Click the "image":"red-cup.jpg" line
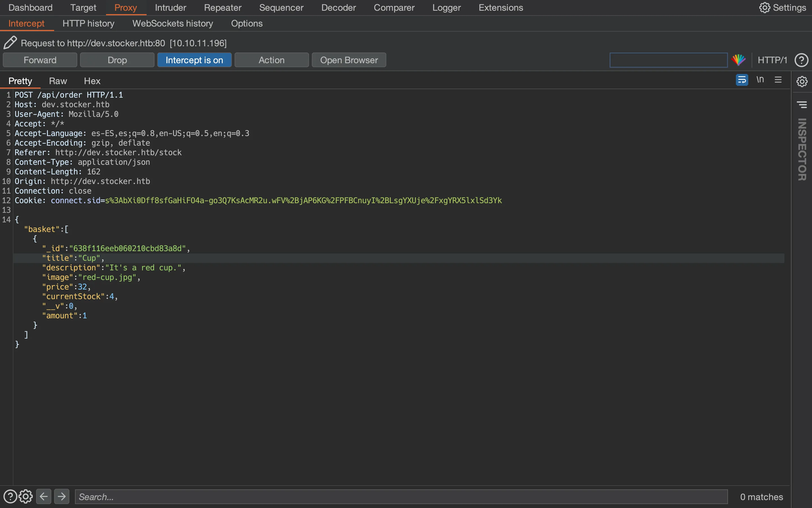Image resolution: width=812 pixels, height=508 pixels. (x=91, y=277)
